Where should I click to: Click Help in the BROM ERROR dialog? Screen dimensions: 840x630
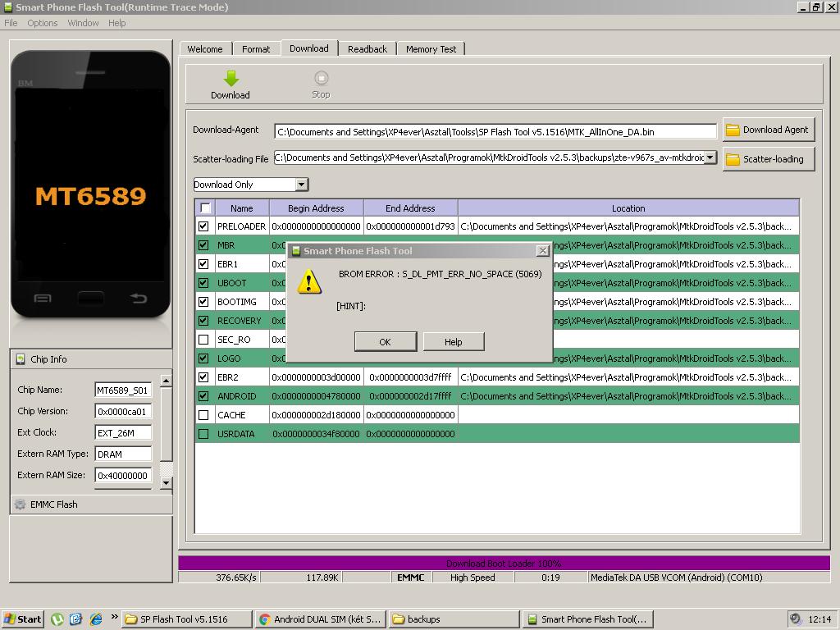(453, 342)
